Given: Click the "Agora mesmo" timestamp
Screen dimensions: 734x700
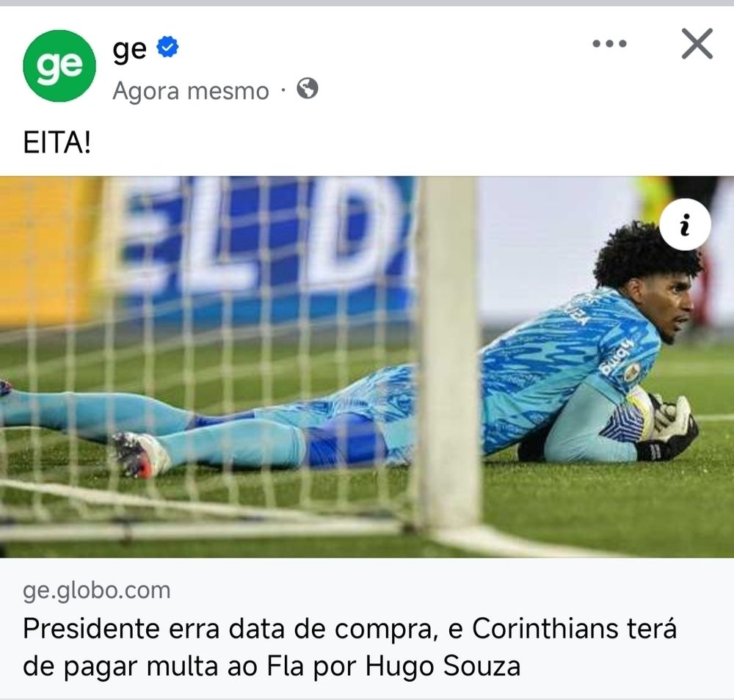Looking at the screenshot, I should point(191,91).
